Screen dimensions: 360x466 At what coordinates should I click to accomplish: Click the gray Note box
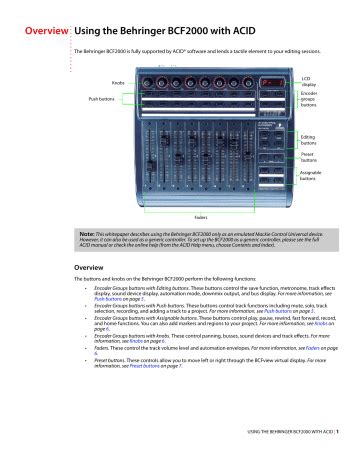[206, 240]
